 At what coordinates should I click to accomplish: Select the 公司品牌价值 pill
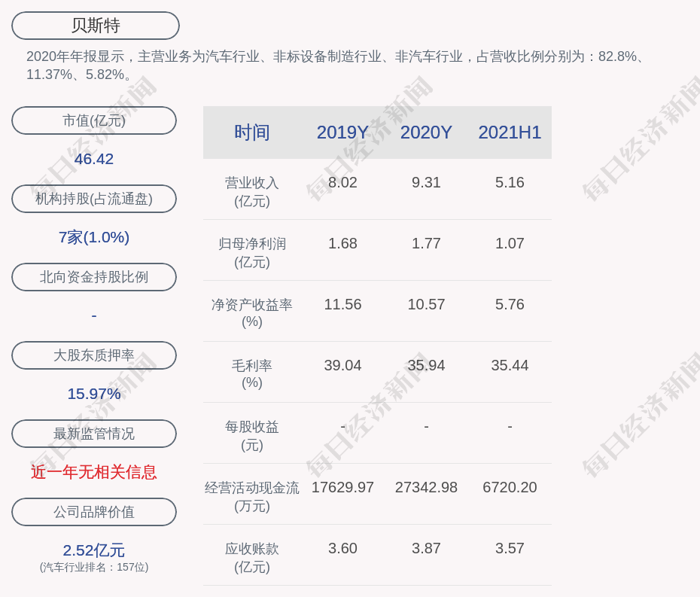(x=94, y=512)
